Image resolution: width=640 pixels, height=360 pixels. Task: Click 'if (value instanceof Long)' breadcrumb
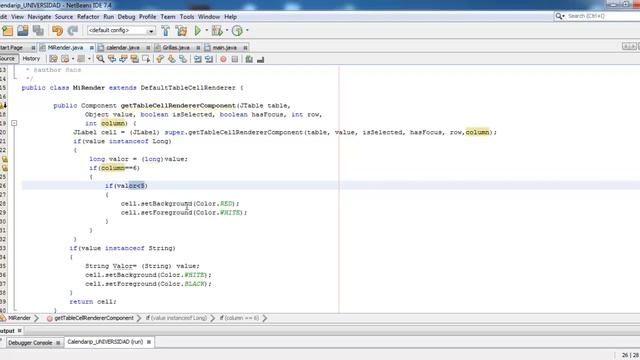click(176, 318)
